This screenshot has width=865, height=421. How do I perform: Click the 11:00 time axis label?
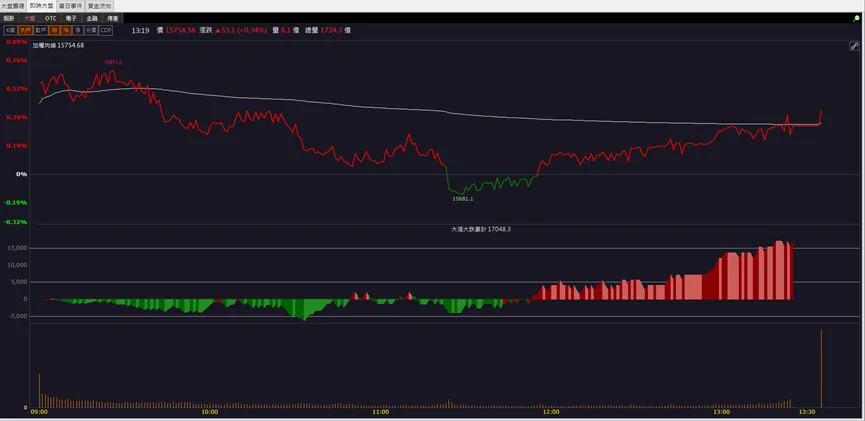coord(380,412)
